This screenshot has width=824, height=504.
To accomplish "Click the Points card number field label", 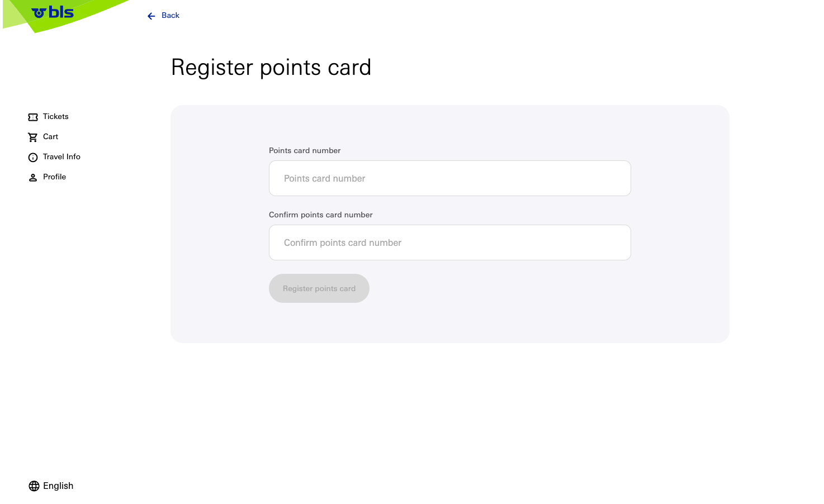I will coord(305,150).
